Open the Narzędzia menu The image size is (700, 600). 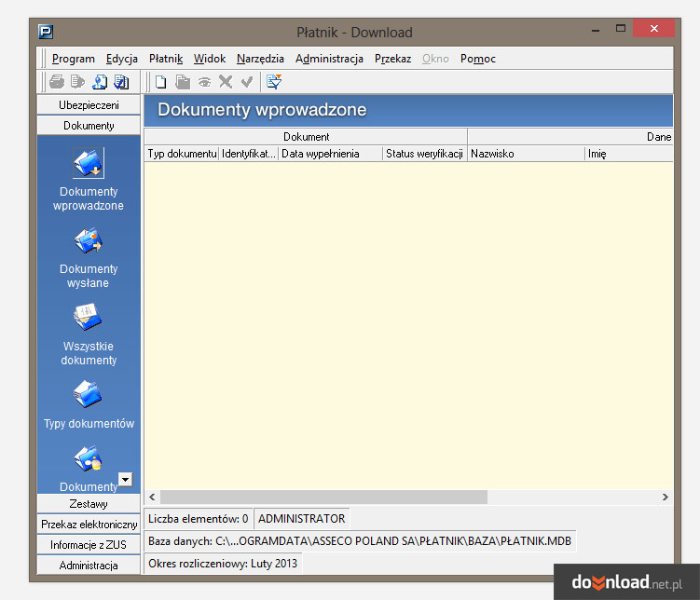(x=260, y=59)
